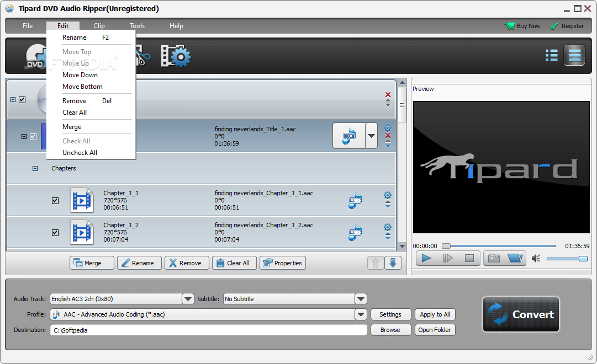597x364 pixels.
Task: Click Chapter_1_2 video thumbnail icon
Action: pyautogui.click(x=82, y=232)
